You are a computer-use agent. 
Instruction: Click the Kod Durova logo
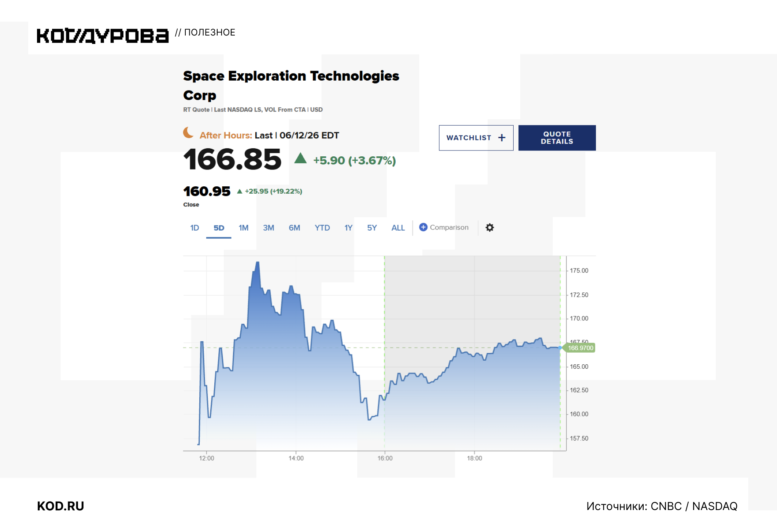(103, 36)
